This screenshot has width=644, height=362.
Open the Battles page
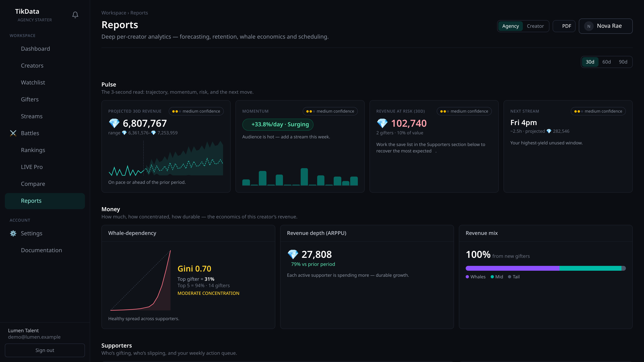(45, 133)
